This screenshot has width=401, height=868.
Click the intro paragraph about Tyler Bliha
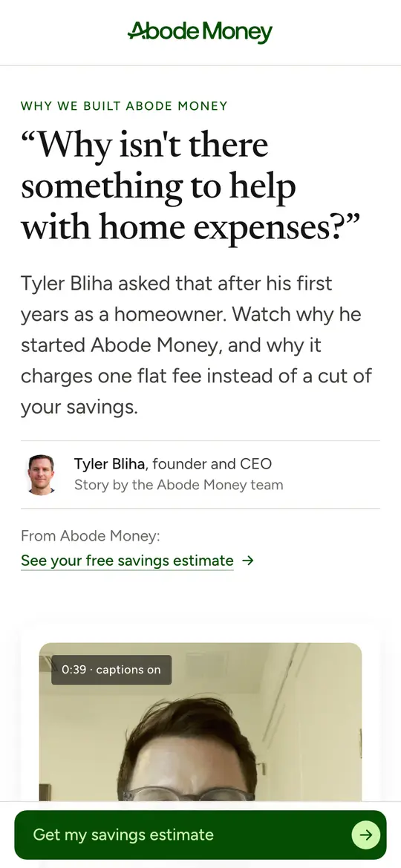(197, 345)
